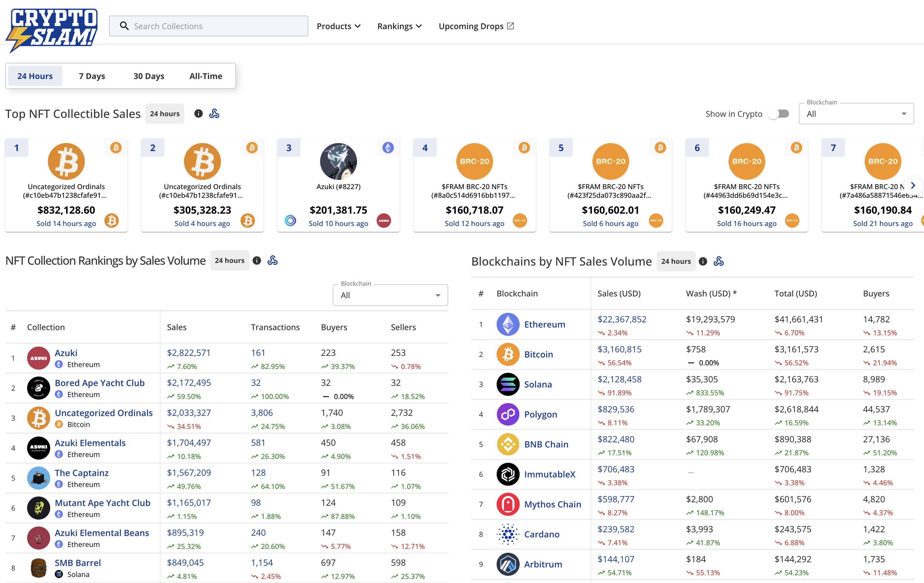Switch to the 7 Days tab
924x583 pixels.
pyautogui.click(x=92, y=76)
